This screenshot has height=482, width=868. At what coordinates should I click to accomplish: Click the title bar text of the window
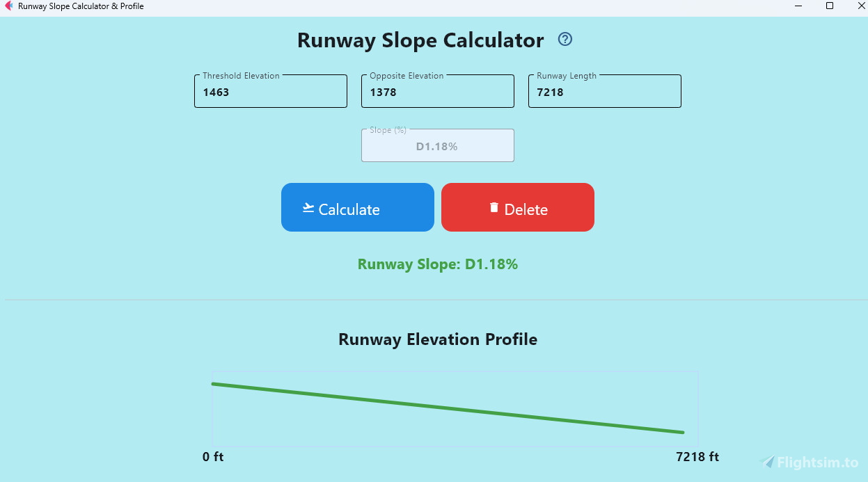tap(81, 6)
